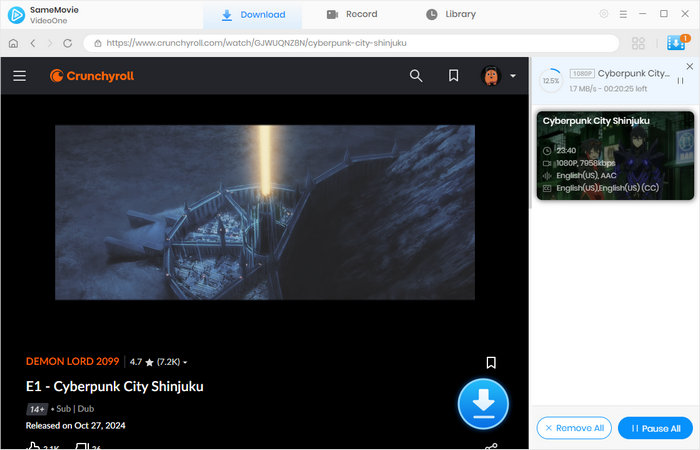The image size is (700, 450).
Task: Toggle the download queue icon with badge
Action: (x=677, y=42)
